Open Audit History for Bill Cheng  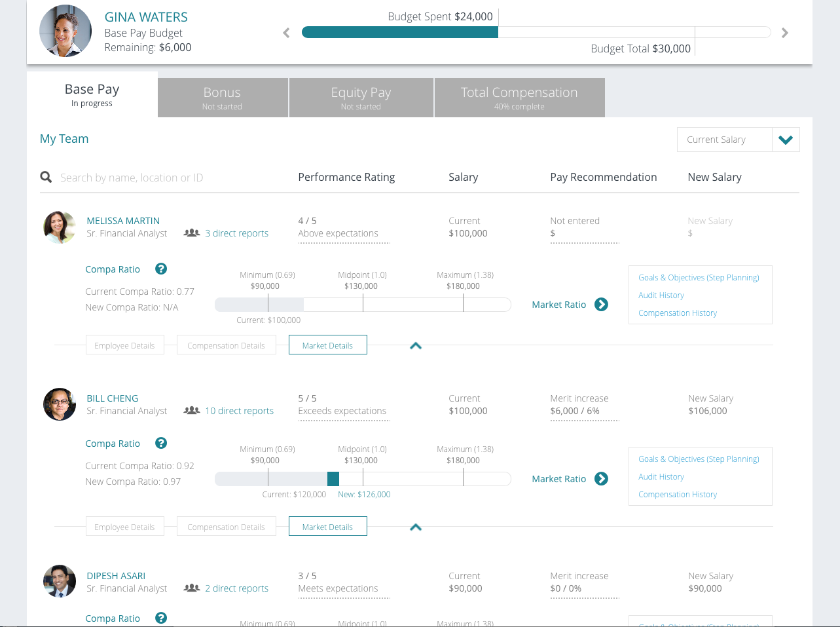coord(661,477)
